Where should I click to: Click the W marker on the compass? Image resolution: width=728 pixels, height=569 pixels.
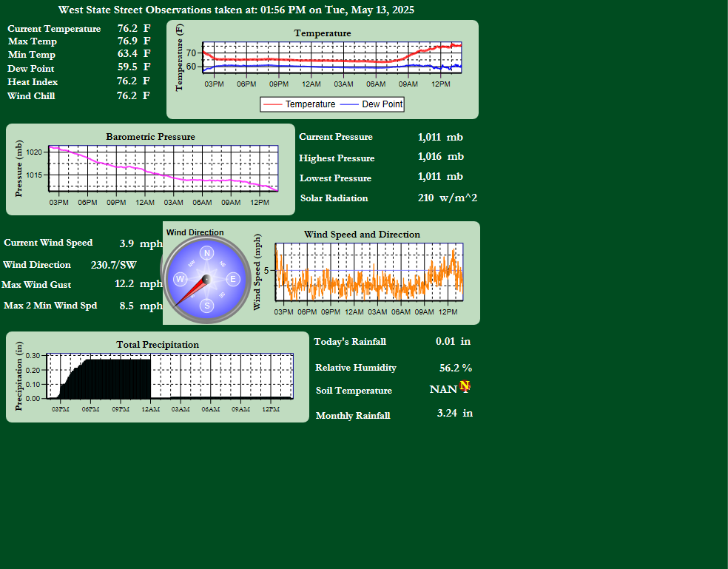pos(180,279)
